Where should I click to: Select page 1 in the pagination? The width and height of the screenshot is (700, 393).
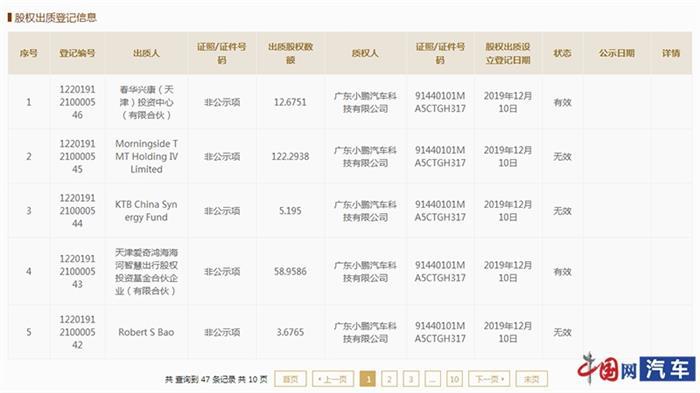[x=367, y=379]
